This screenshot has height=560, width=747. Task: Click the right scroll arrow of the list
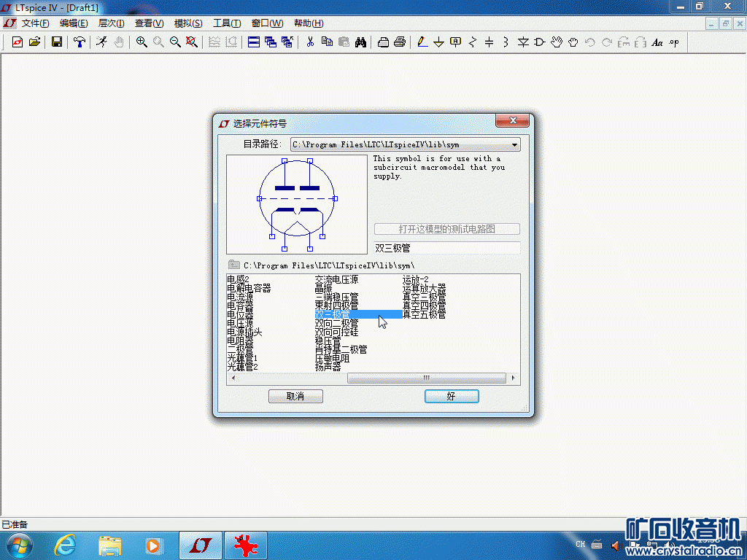(x=513, y=378)
